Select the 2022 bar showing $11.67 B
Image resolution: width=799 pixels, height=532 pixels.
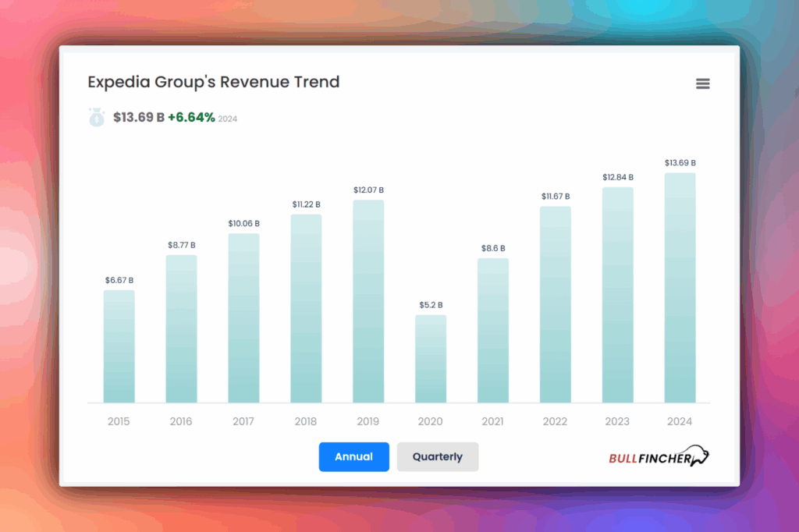click(x=555, y=304)
